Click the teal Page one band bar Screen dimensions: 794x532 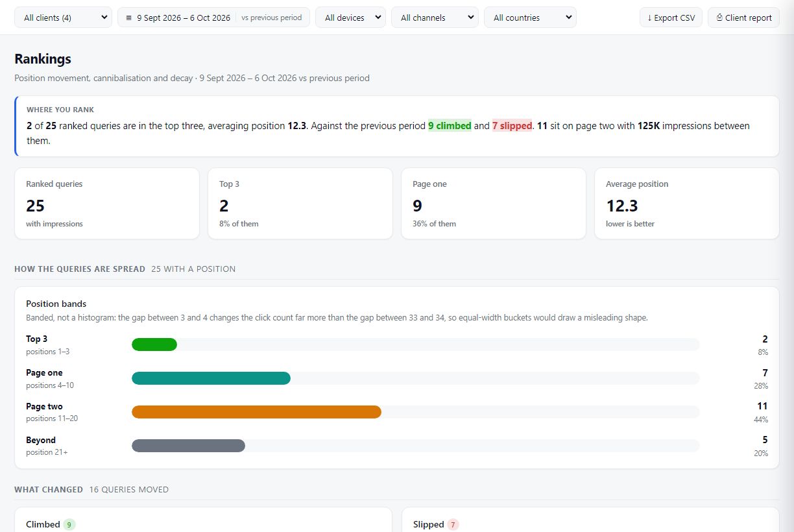[x=211, y=378]
